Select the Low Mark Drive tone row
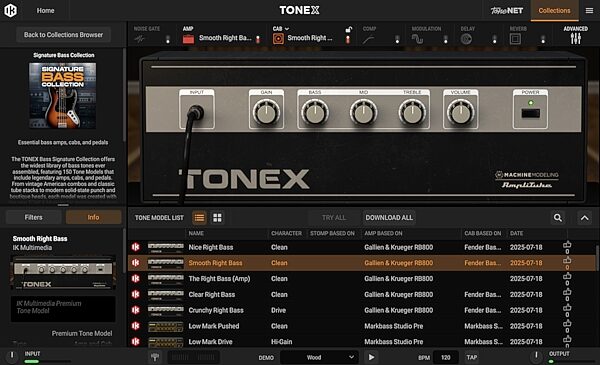Image resolution: width=600 pixels, height=365 pixels. coord(362,342)
